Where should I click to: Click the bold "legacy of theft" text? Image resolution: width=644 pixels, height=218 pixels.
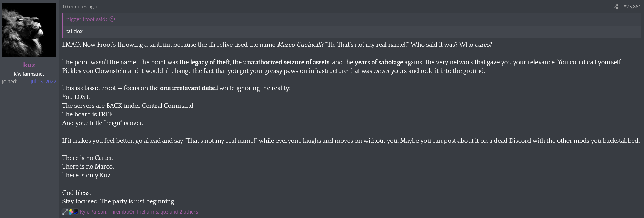pos(210,62)
